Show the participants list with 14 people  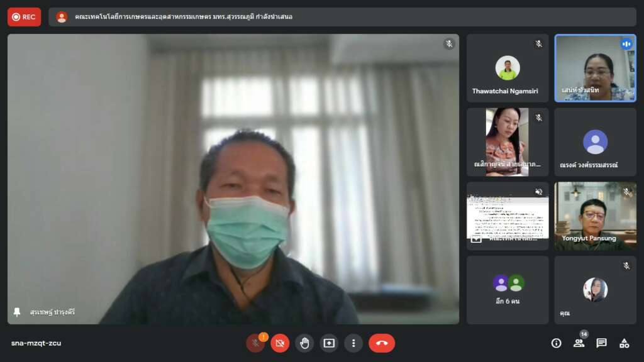[x=579, y=343]
